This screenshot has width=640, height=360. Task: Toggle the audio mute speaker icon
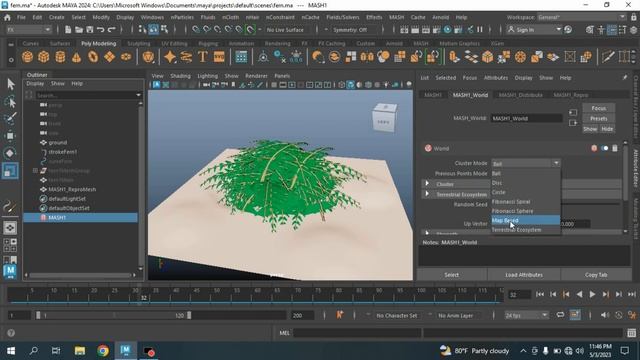(x=605, y=315)
